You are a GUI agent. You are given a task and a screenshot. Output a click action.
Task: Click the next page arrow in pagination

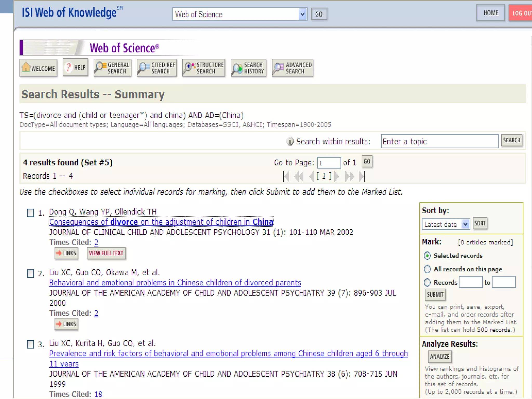[x=337, y=176]
